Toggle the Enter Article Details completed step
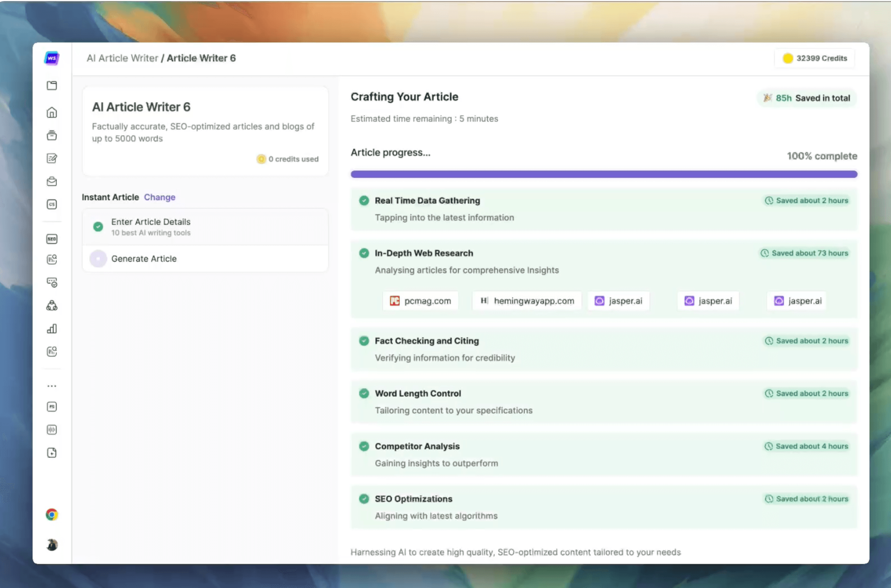 point(98,227)
